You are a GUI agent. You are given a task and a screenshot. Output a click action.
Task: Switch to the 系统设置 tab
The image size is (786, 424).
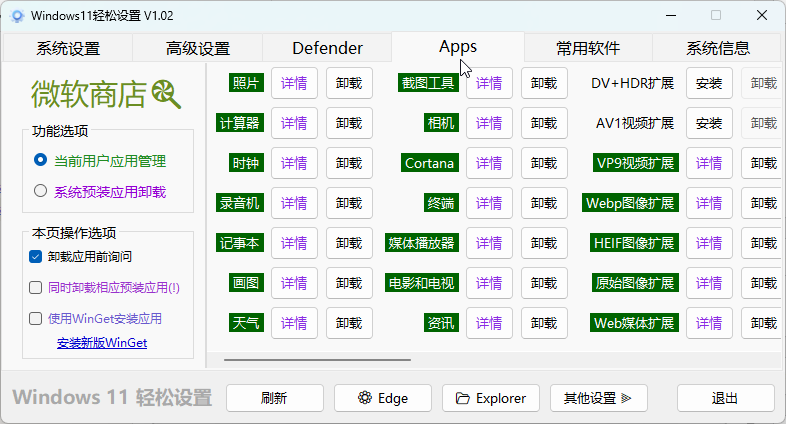pyautogui.click(x=68, y=48)
